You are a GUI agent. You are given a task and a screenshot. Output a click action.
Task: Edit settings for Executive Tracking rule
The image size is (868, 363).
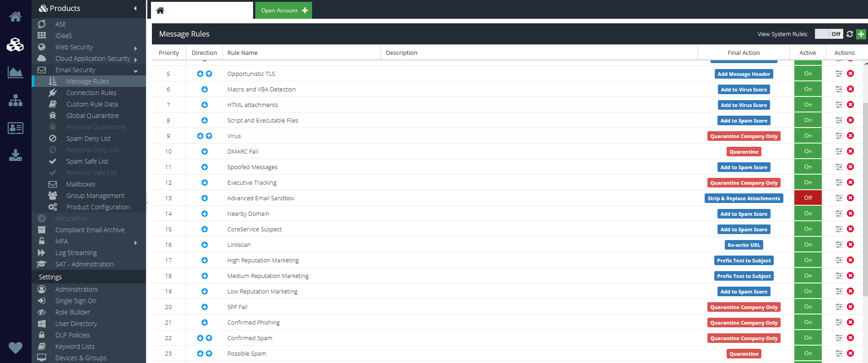click(839, 182)
